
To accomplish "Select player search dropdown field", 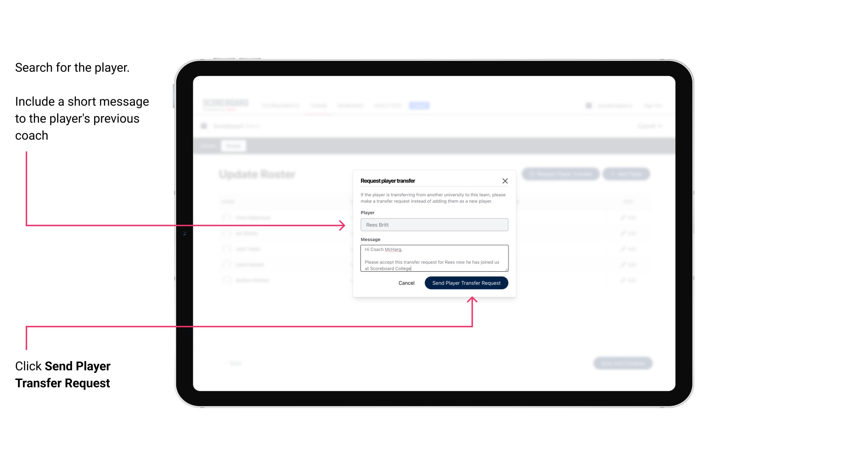I will click(x=434, y=225).
